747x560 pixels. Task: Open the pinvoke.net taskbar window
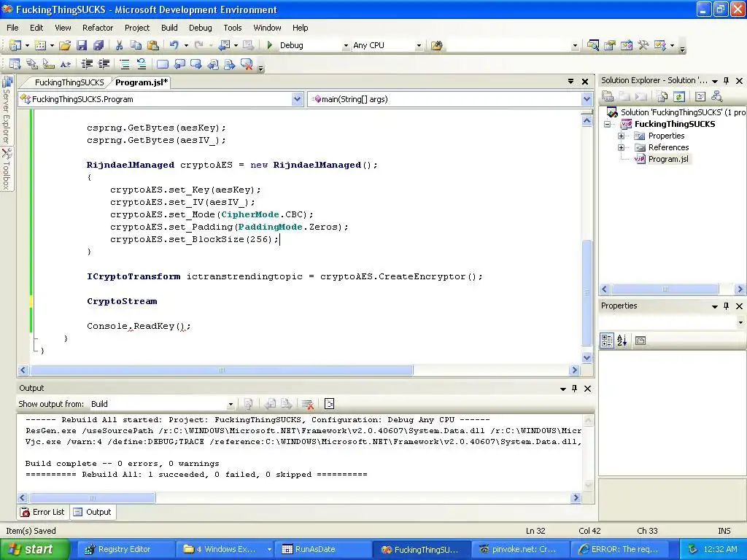point(520,549)
